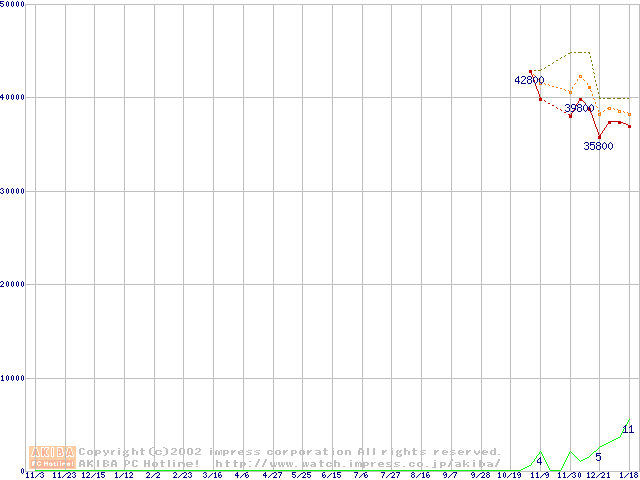
Task: Open the watch.impress.co.jp/akiba URL
Action: (357, 463)
